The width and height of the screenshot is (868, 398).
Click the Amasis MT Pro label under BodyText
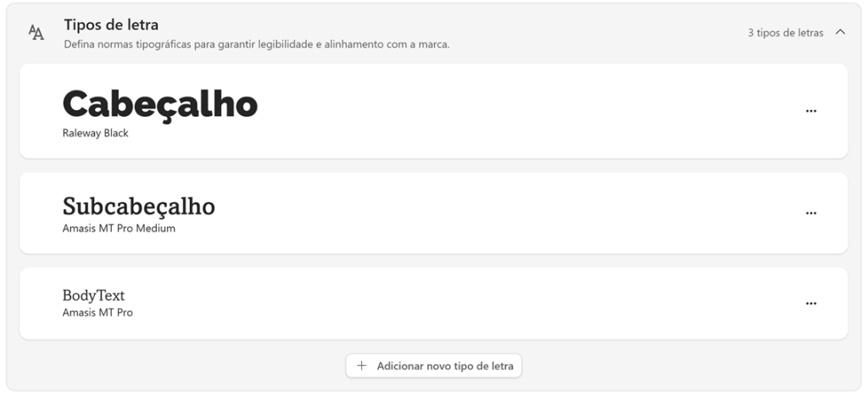[x=97, y=312]
